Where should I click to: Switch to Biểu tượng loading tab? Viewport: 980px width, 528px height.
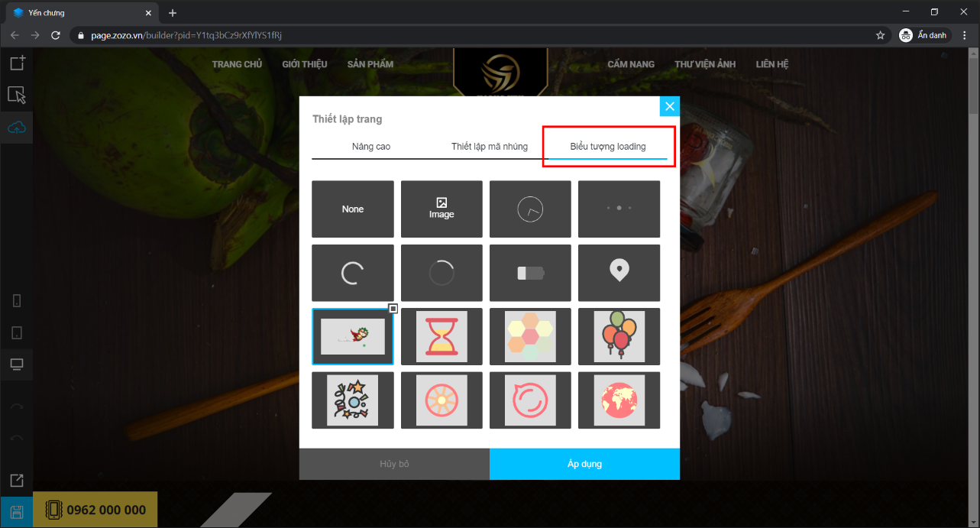[x=608, y=146]
